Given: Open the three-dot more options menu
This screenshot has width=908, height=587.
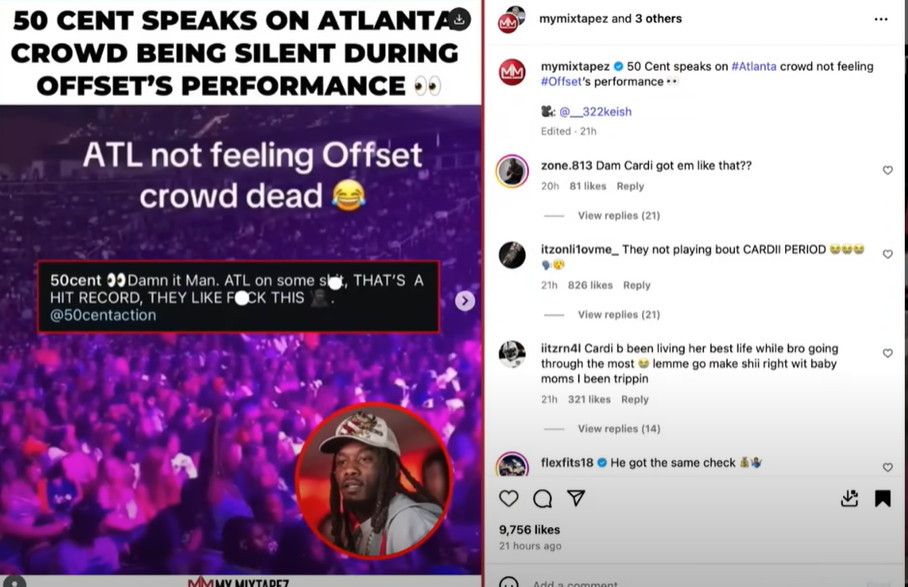Looking at the screenshot, I should pos(881,19).
